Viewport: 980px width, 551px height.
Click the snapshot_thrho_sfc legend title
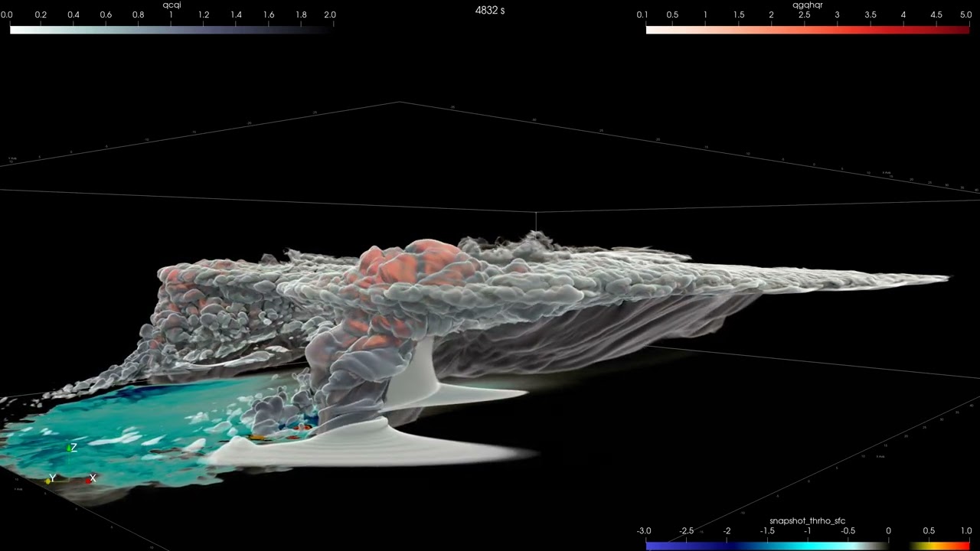point(808,520)
